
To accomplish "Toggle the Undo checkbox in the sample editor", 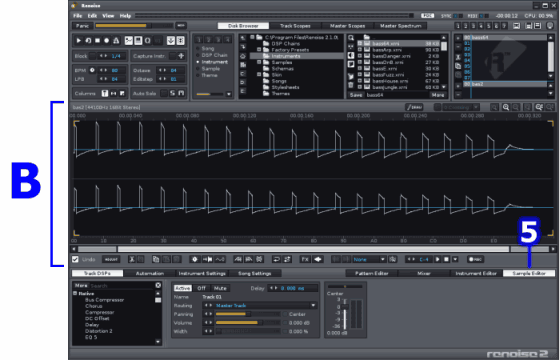I will click(x=75, y=259).
